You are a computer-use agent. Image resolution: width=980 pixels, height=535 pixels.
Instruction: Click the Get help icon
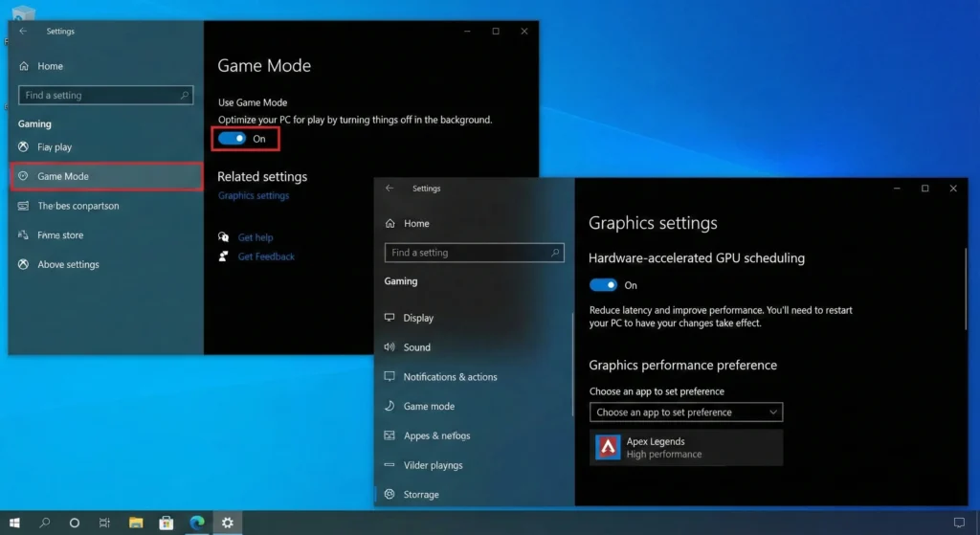224,237
